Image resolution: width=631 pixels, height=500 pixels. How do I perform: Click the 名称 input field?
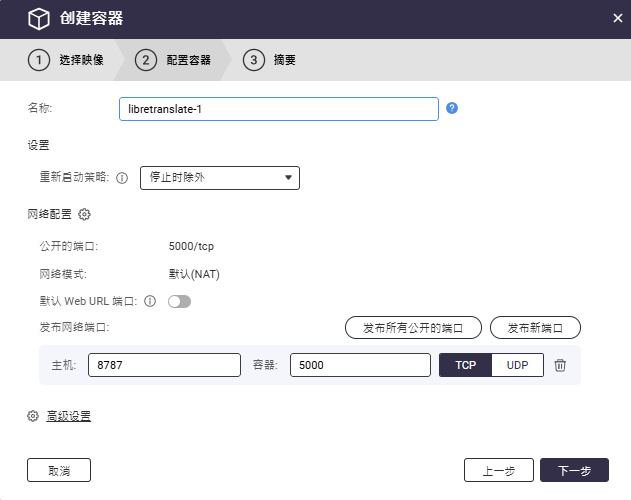click(x=278, y=108)
